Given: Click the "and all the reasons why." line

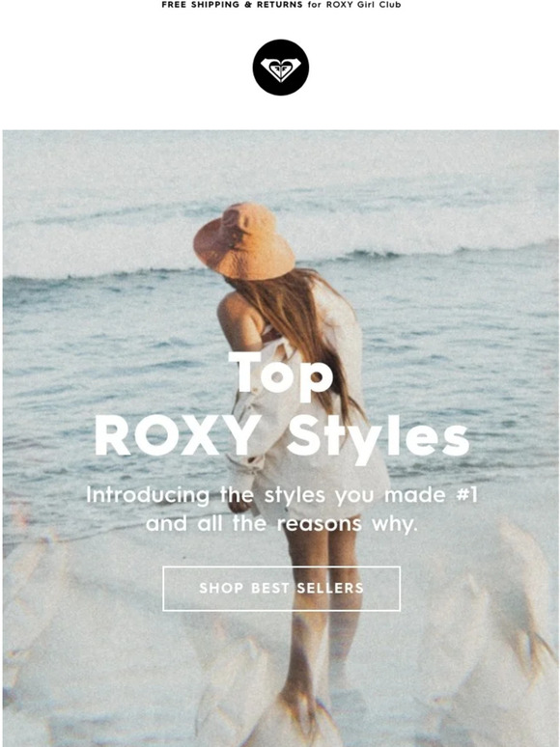Looking at the screenshot, I should coord(281,523).
